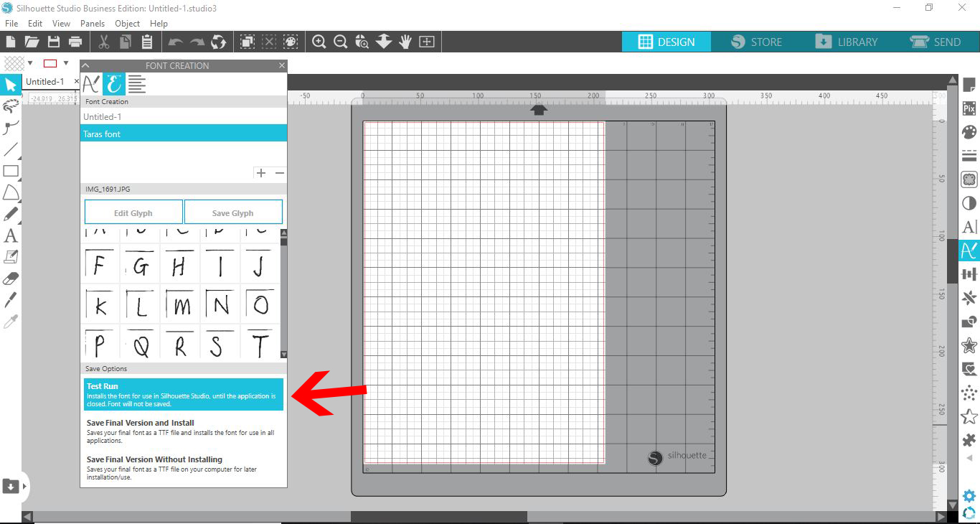Open the Fill color palette panel

click(x=969, y=133)
